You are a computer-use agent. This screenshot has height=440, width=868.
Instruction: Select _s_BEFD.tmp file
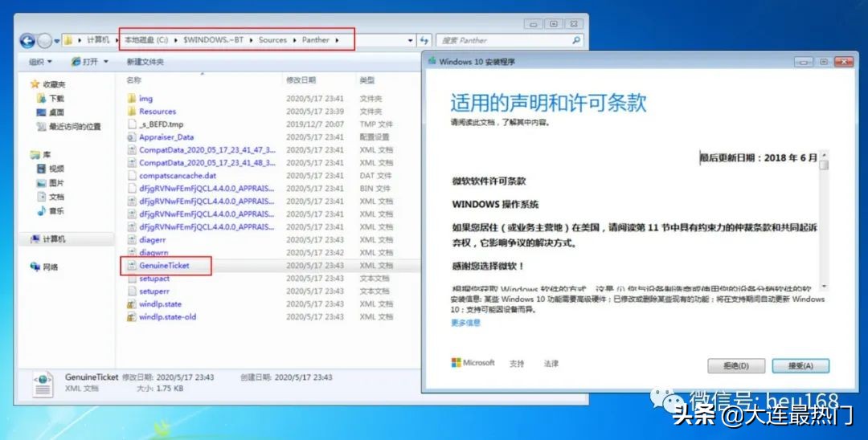click(161, 124)
